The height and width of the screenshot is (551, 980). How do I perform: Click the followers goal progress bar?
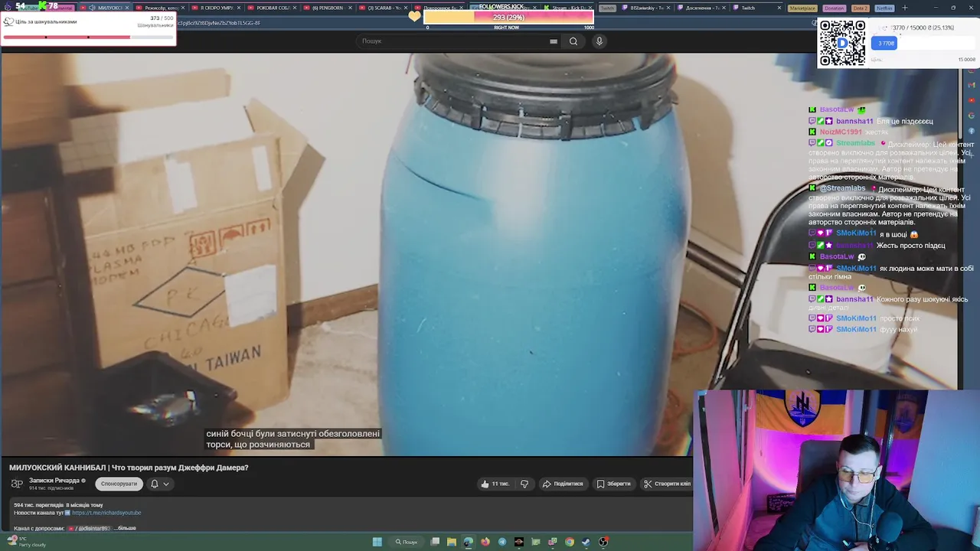pos(508,17)
